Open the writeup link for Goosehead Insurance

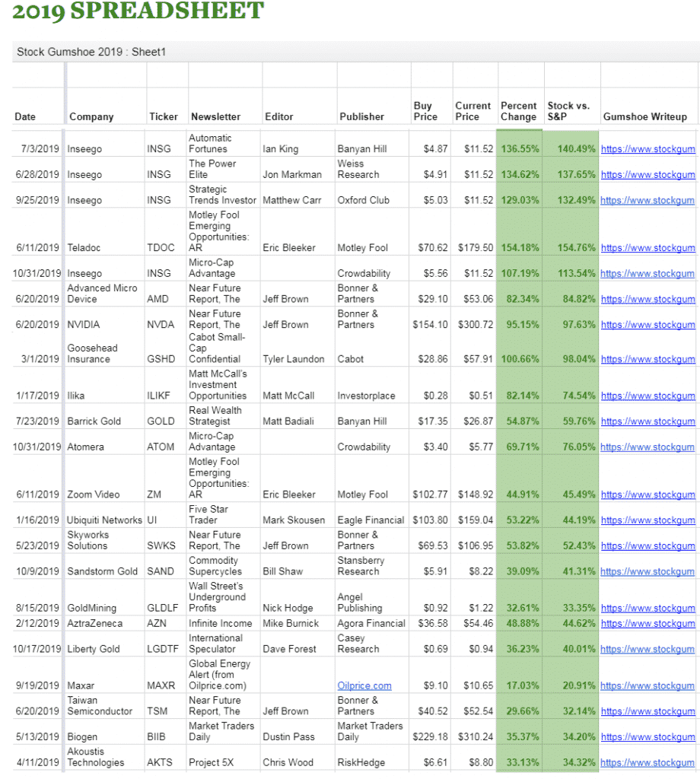click(647, 359)
